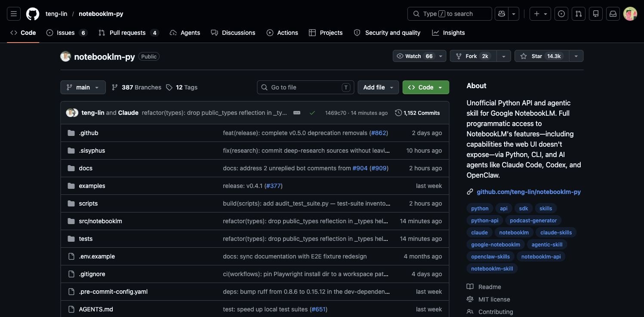Click the .github folder icon

point(71,133)
